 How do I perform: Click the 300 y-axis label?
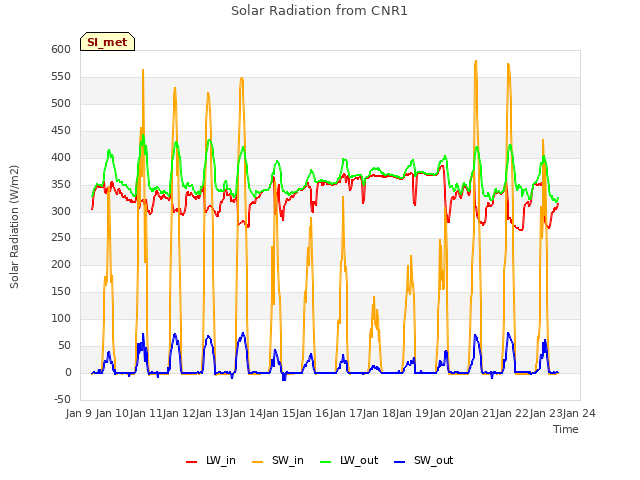tap(61, 211)
